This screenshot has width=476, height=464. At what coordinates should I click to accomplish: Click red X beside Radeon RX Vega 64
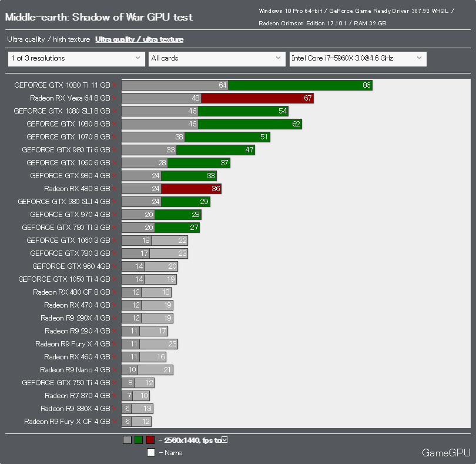(115, 98)
